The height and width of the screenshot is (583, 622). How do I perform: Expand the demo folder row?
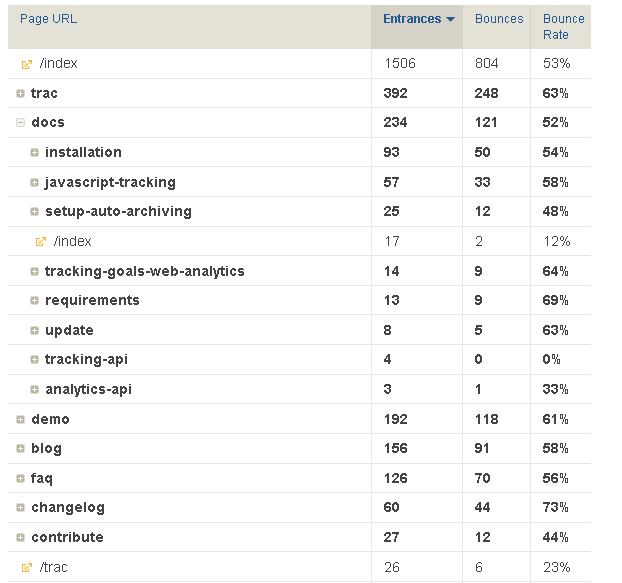click(20, 419)
